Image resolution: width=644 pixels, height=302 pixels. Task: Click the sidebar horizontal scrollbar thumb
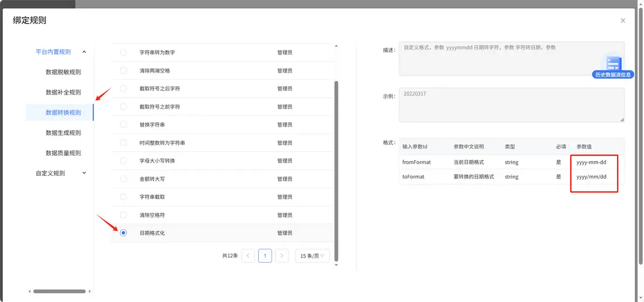60,291
